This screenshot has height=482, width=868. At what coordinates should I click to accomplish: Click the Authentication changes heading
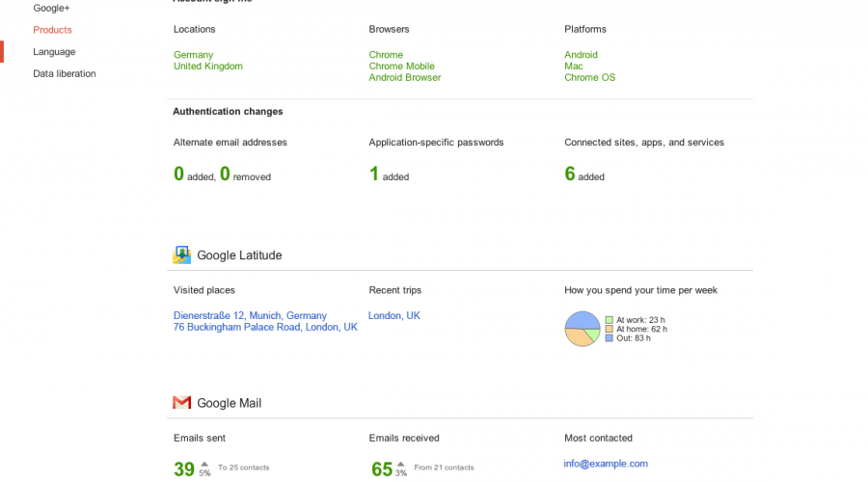pos(228,111)
